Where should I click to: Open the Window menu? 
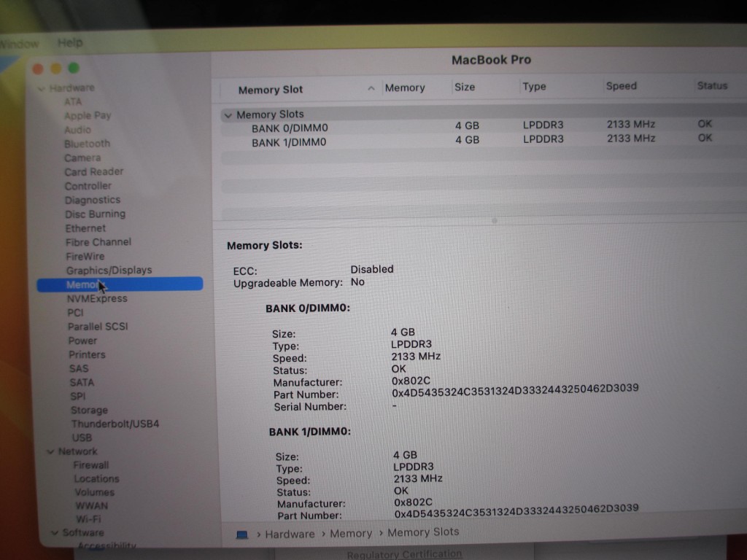[19, 44]
